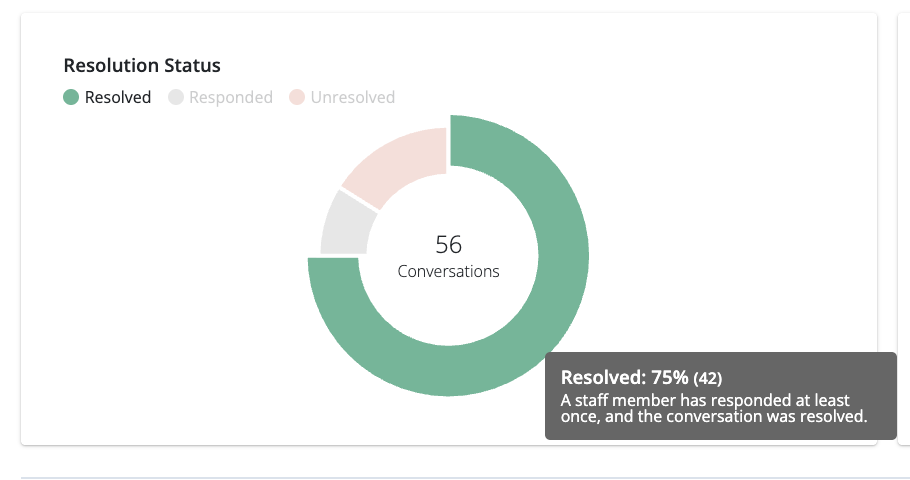Click the 56 count in donut center
The width and height of the screenshot is (910, 480).
pyautogui.click(x=449, y=245)
